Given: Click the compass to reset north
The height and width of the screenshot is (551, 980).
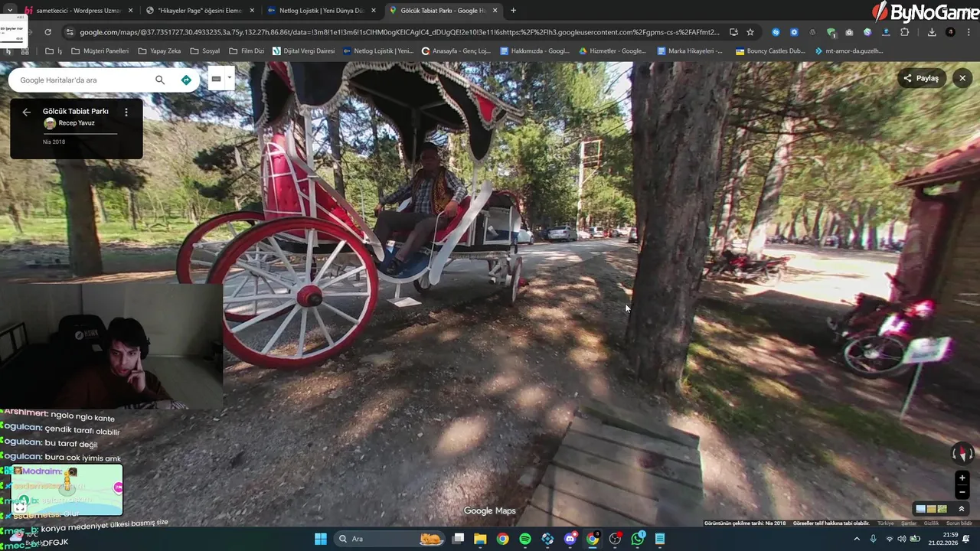Looking at the screenshot, I should click(x=962, y=453).
